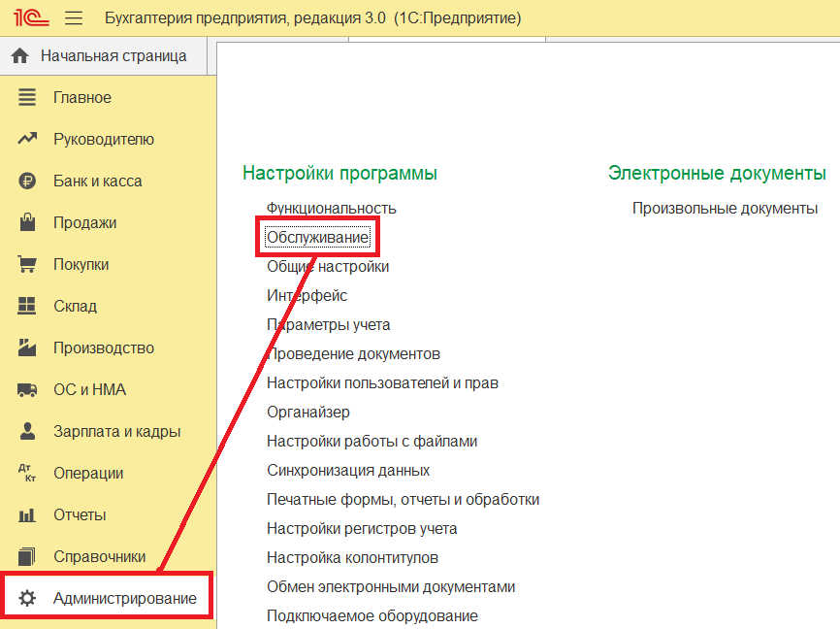
Task: Open the Функциональность link
Action: (x=332, y=208)
